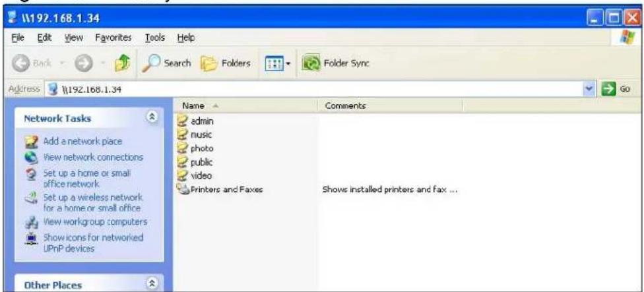Click the home network setup icon
The width and height of the screenshot is (644, 292).
(x=31, y=174)
